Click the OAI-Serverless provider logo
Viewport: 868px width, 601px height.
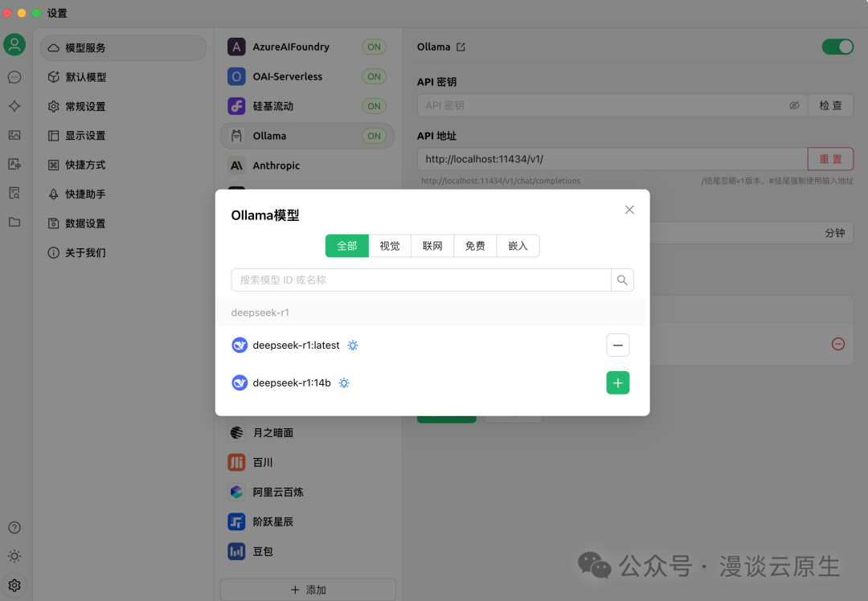click(x=236, y=76)
